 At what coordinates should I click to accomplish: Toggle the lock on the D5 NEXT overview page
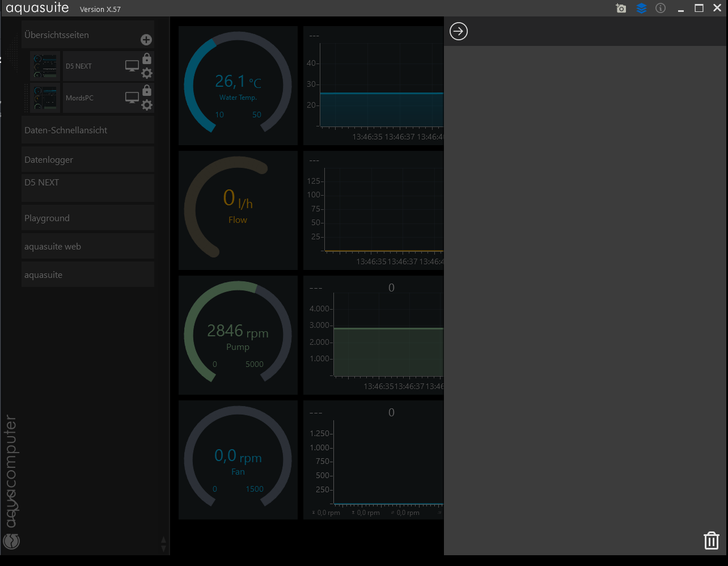pyautogui.click(x=147, y=58)
